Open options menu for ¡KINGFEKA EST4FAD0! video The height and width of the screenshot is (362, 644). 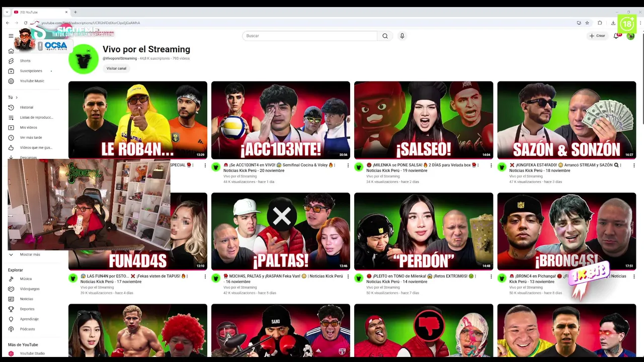634,165
